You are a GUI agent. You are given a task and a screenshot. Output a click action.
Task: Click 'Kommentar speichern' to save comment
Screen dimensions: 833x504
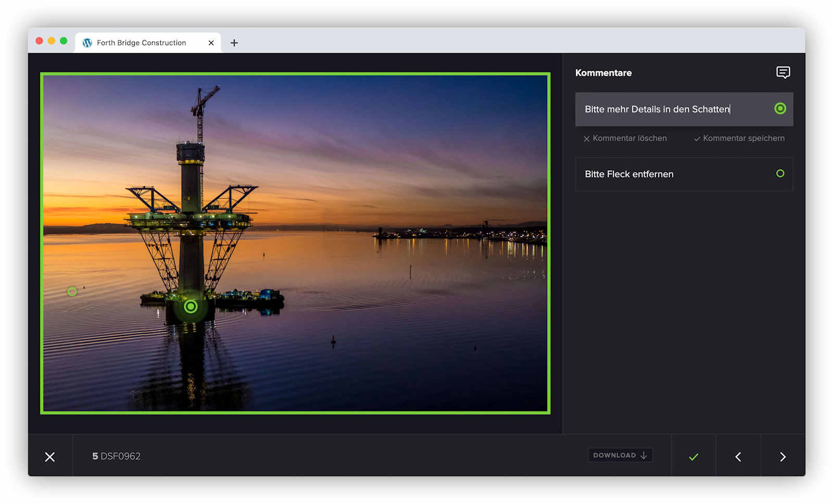[739, 138]
